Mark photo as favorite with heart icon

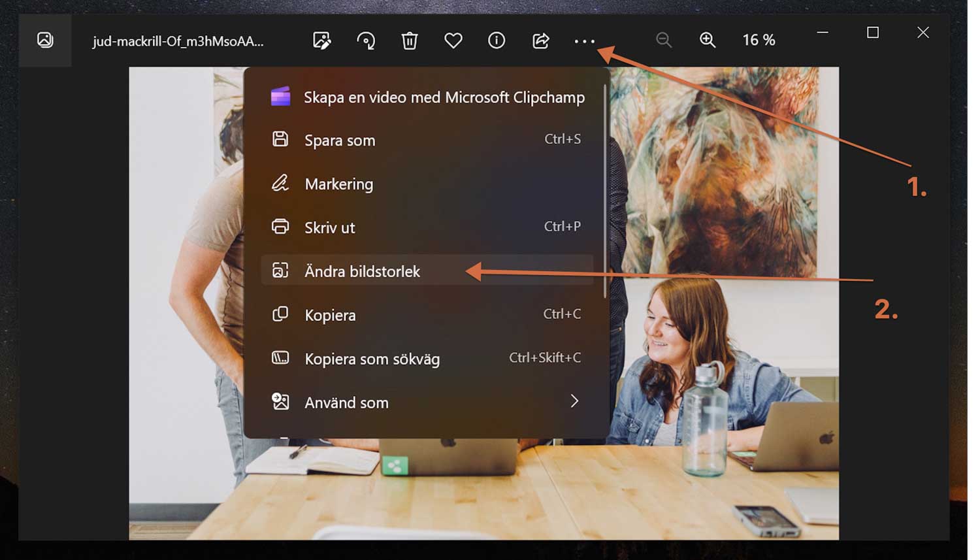pos(453,41)
